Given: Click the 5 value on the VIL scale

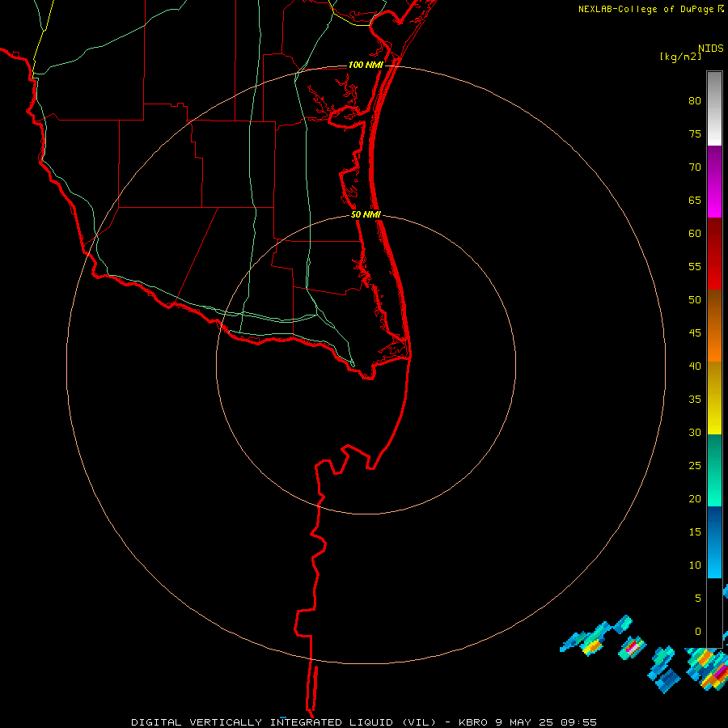Looking at the screenshot, I should click(698, 599).
